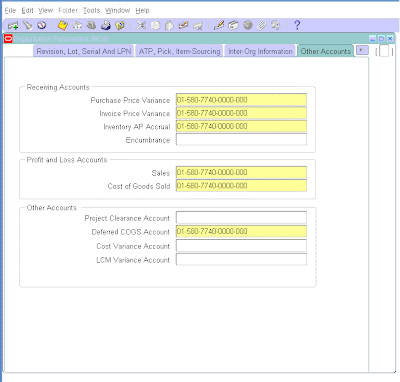Click the Edit Field pencil icon
The image size is (400, 382).
tap(219, 25)
